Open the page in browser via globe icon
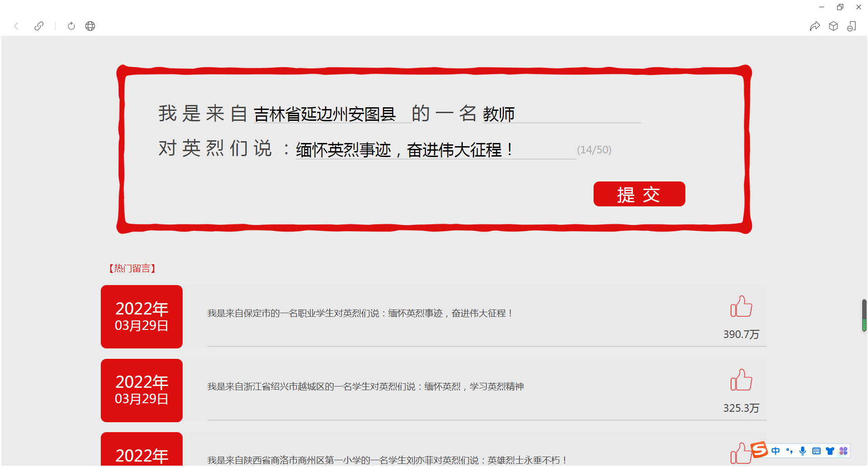Image resolution: width=868 pixels, height=467 pixels. click(90, 26)
